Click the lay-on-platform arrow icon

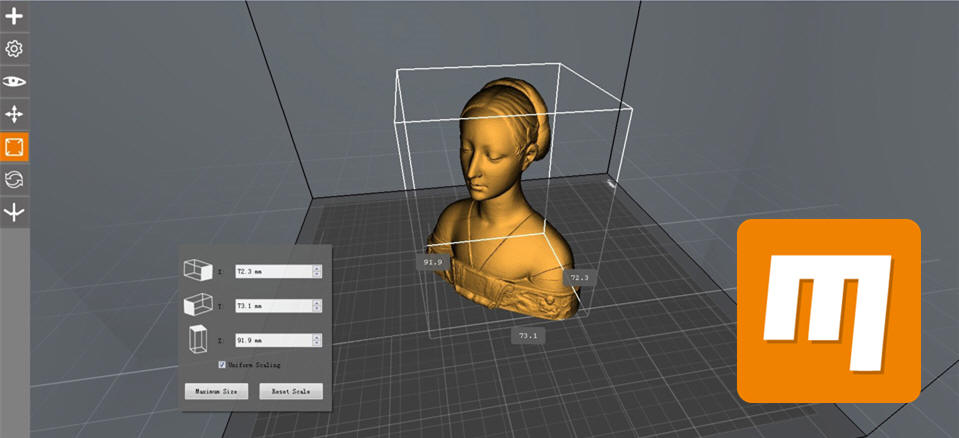(14, 212)
